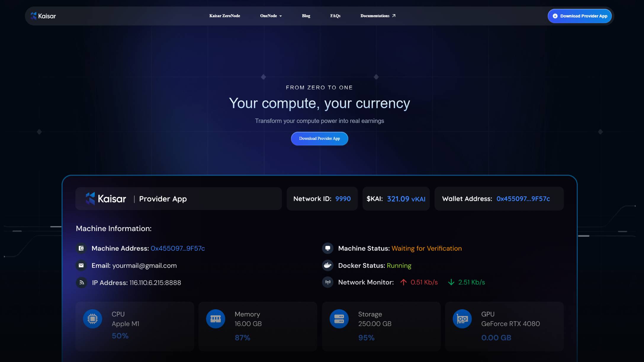Click the Network ID value 9990
Viewport: 644px width, 362px height.
(x=343, y=199)
